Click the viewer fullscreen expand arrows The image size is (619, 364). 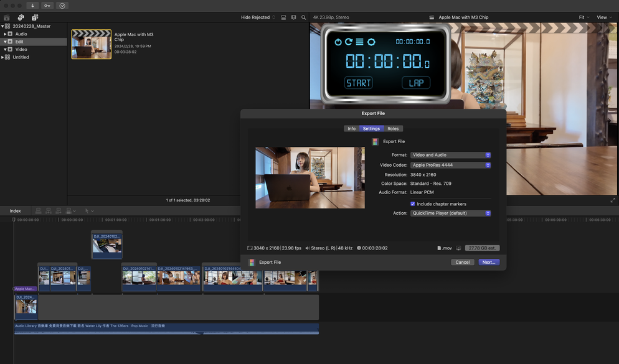tap(613, 200)
